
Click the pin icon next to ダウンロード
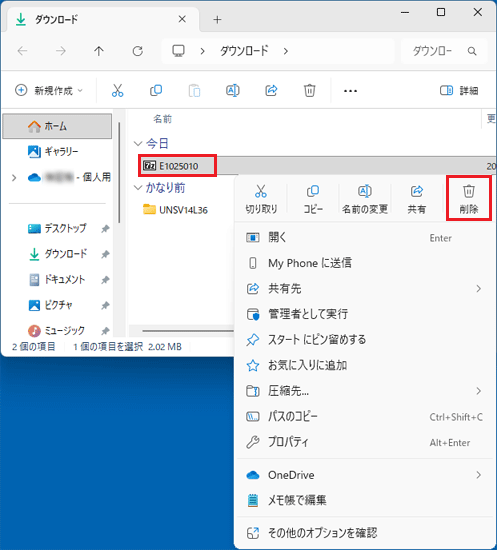pos(105,254)
